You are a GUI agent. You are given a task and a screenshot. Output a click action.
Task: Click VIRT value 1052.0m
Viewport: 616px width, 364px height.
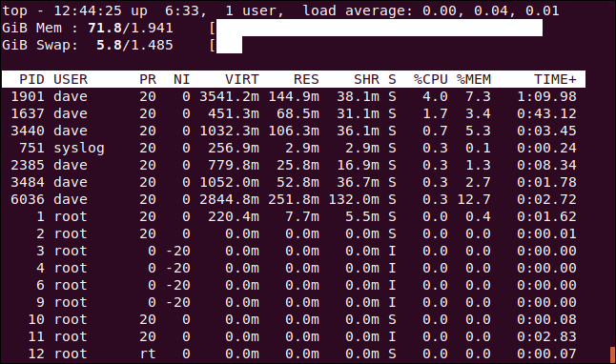pos(229,182)
